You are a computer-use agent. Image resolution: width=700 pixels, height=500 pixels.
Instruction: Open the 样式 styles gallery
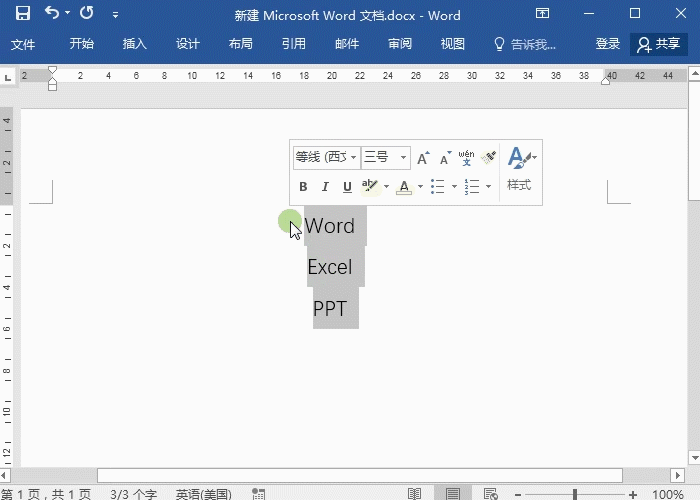[x=521, y=170]
